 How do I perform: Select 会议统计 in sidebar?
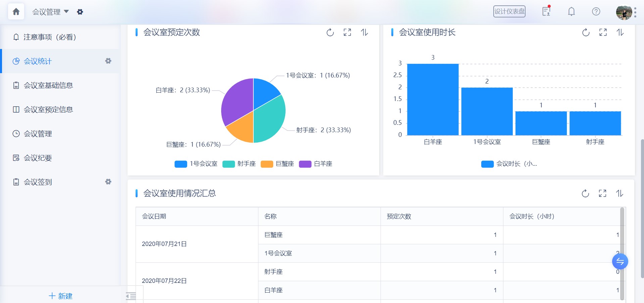pos(60,61)
